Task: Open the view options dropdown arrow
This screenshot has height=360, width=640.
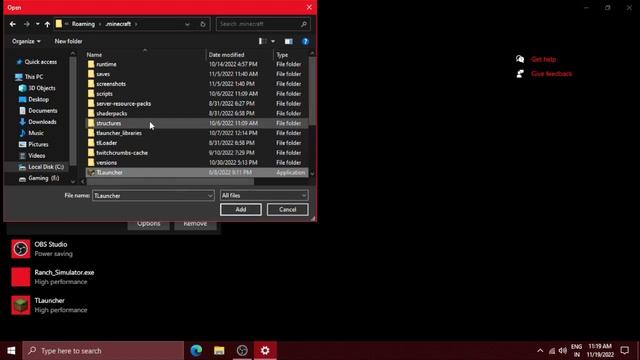Action: tap(273, 41)
